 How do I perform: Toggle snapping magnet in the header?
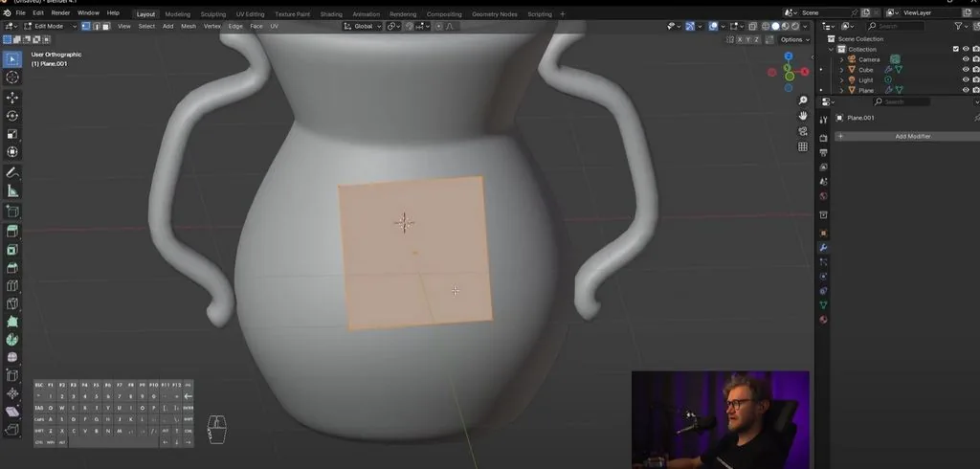[410, 26]
